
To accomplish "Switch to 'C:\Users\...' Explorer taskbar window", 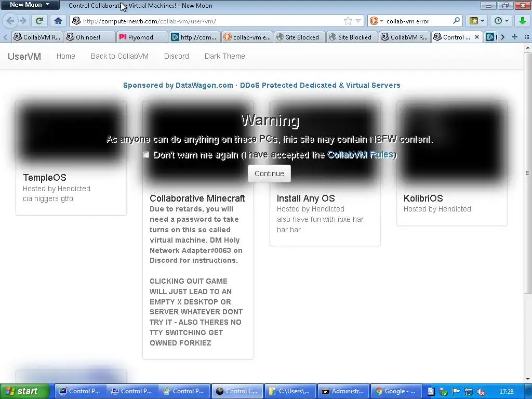I will click(290, 391).
